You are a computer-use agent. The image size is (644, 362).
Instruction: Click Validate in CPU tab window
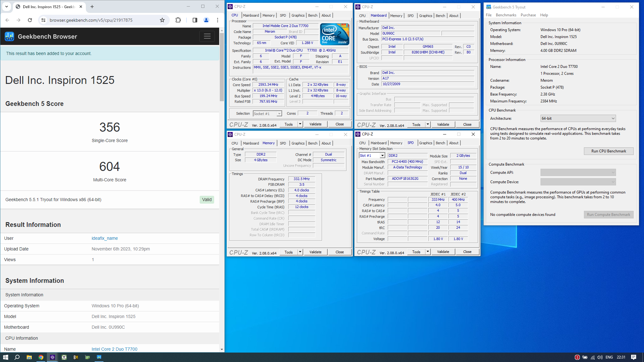tap(315, 124)
